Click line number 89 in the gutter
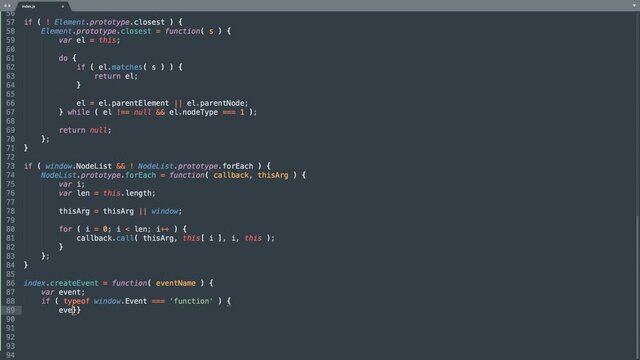This screenshot has width=640, height=360. pyautogui.click(x=10, y=310)
